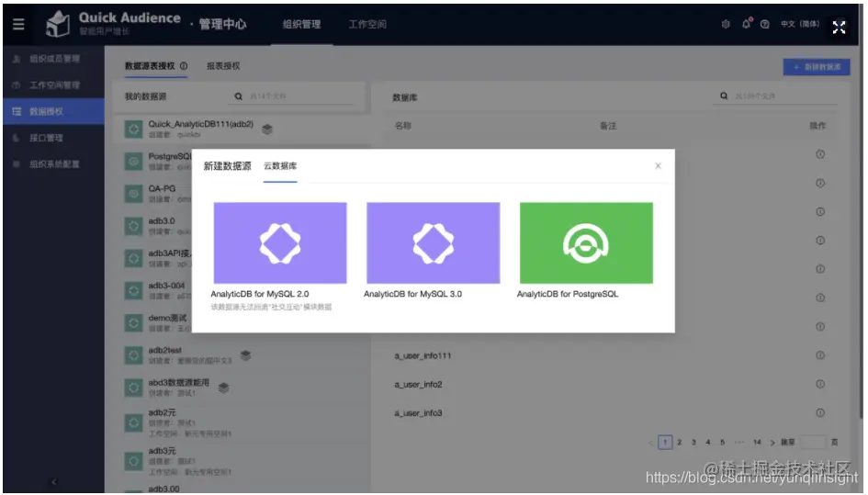Open the notification bell icon

(746, 23)
